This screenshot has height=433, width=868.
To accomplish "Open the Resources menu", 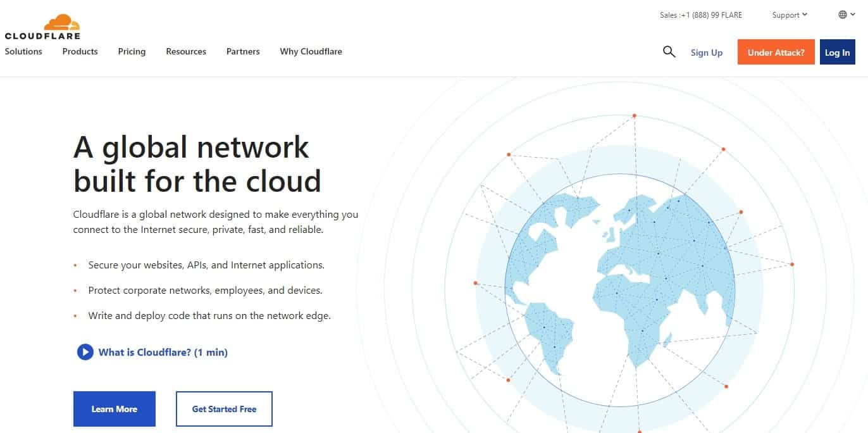I will tap(186, 51).
